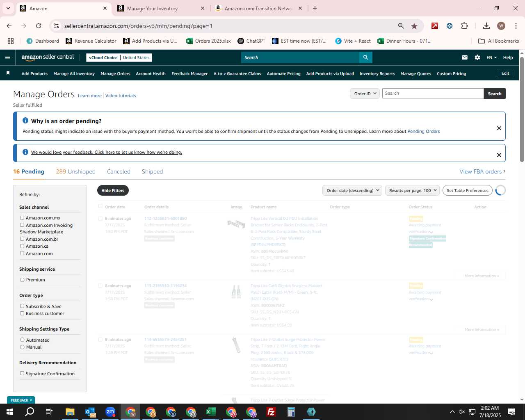Open the Pending Orders link in banner
The image size is (525, 420).
[x=423, y=131]
